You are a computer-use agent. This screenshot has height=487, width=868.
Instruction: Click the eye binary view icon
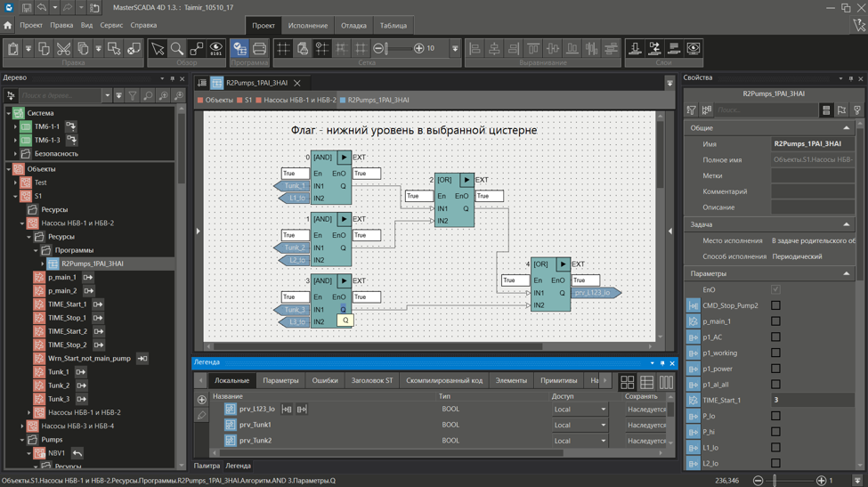coord(216,49)
